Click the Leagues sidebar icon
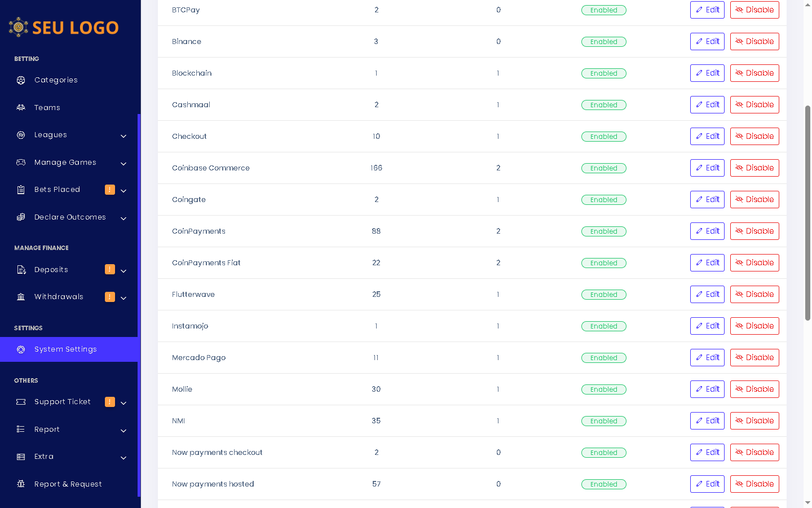 [x=21, y=135]
